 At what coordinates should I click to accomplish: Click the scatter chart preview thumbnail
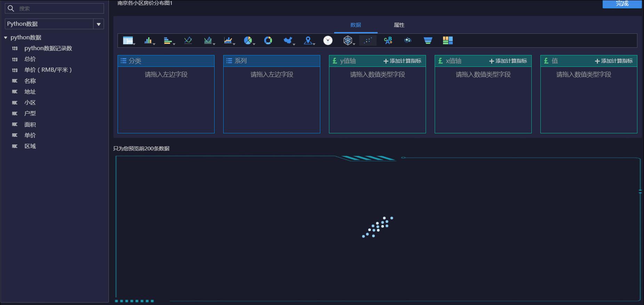[378, 227]
